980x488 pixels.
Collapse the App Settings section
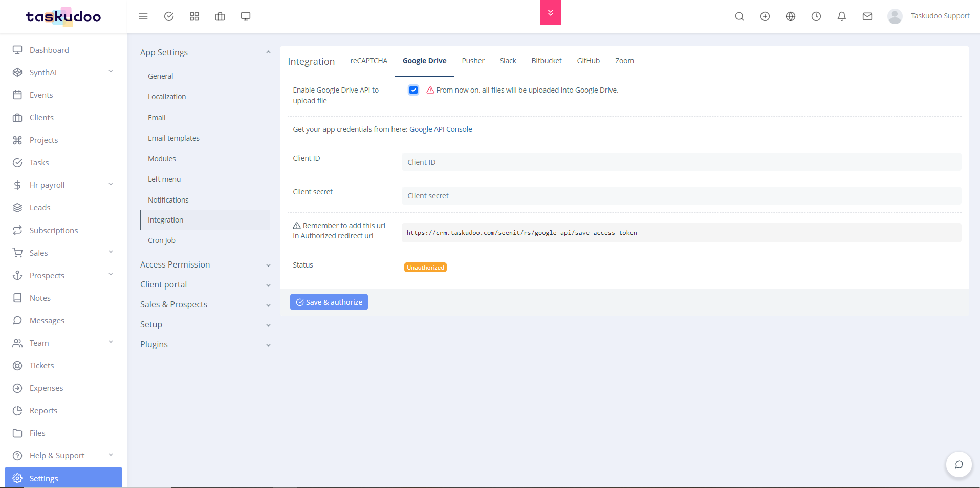(205, 52)
